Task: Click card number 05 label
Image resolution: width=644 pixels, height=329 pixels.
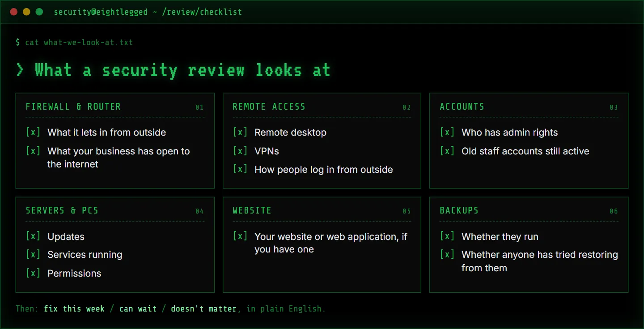Action: 407,211
